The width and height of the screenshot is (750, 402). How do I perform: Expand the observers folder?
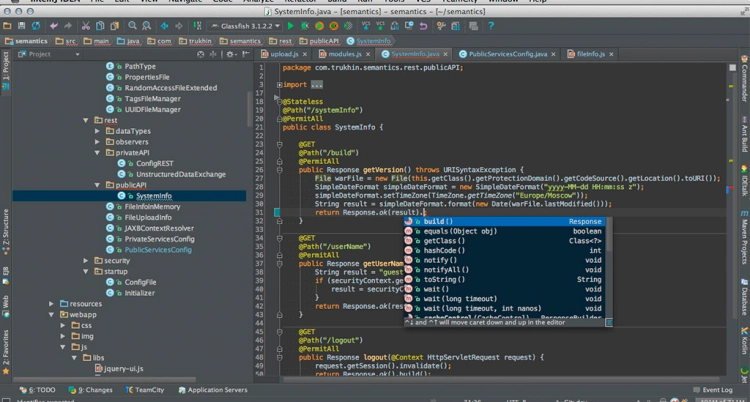(97, 142)
